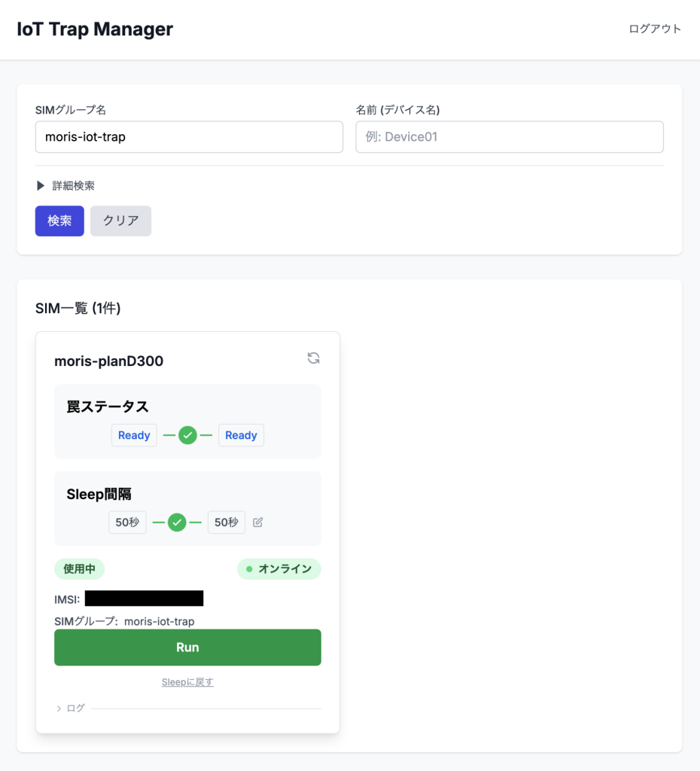Image resolution: width=700 pixels, height=771 pixels.
Task: Click the Sleepに戻す link
Action: point(187,682)
